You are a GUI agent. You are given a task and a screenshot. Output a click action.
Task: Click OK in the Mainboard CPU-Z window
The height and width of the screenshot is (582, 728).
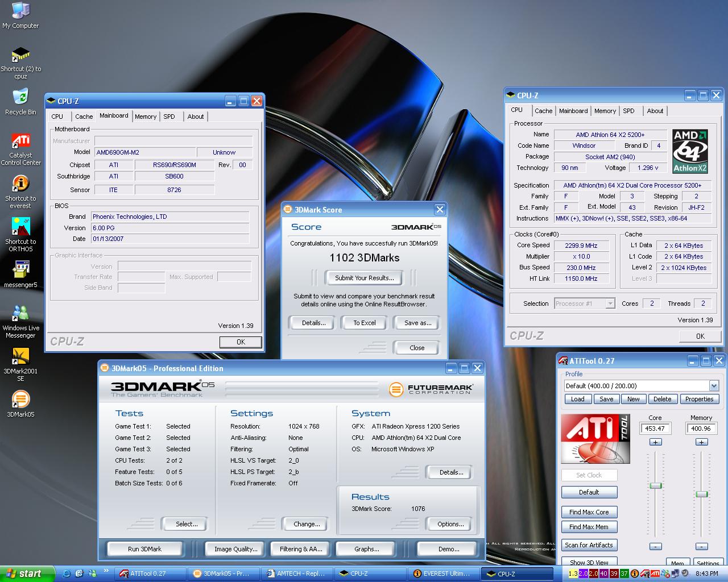click(x=241, y=342)
